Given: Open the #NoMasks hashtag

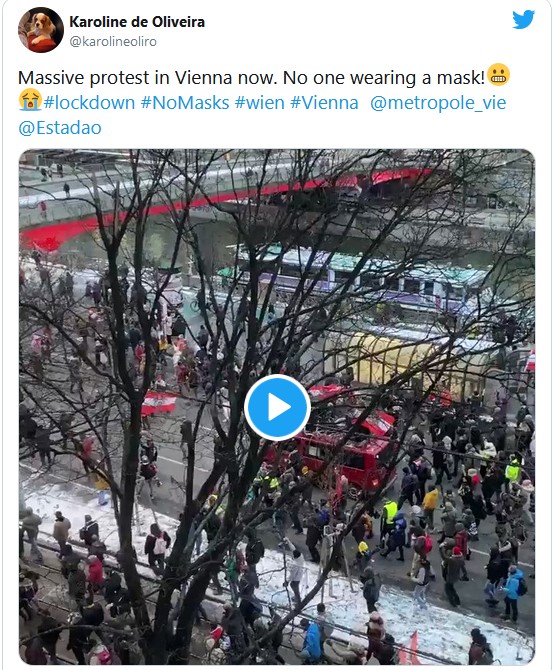Looking at the screenshot, I should tap(185, 103).
